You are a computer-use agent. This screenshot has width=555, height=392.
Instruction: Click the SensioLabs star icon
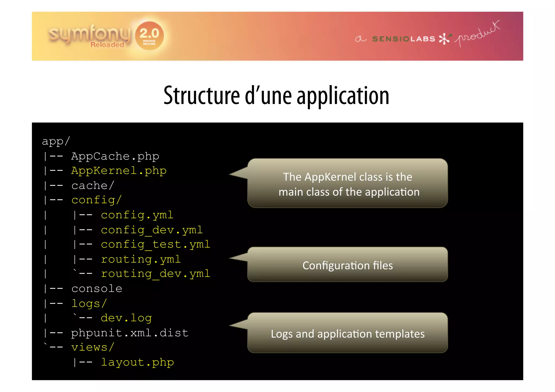coord(444,39)
